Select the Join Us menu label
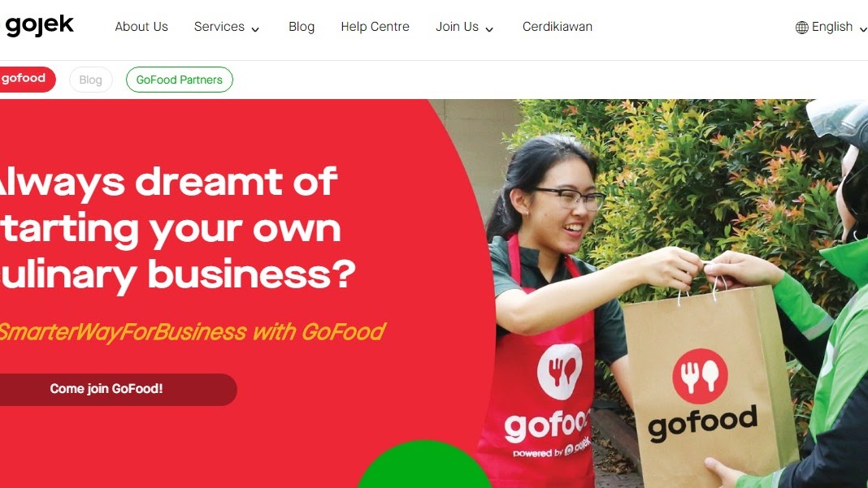This screenshot has height=488, width=868. click(457, 27)
